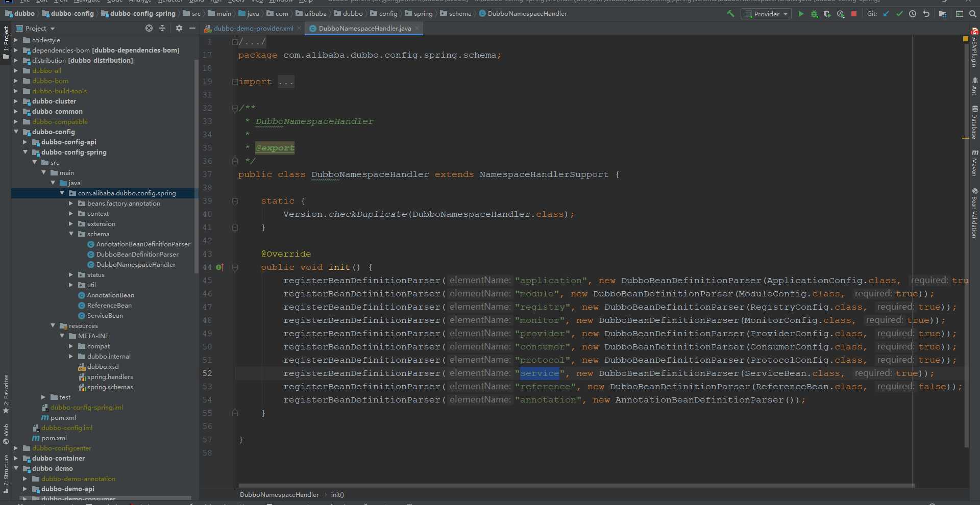This screenshot has height=505, width=980.
Task: Commit changes with the Git checkmark
Action: click(899, 14)
